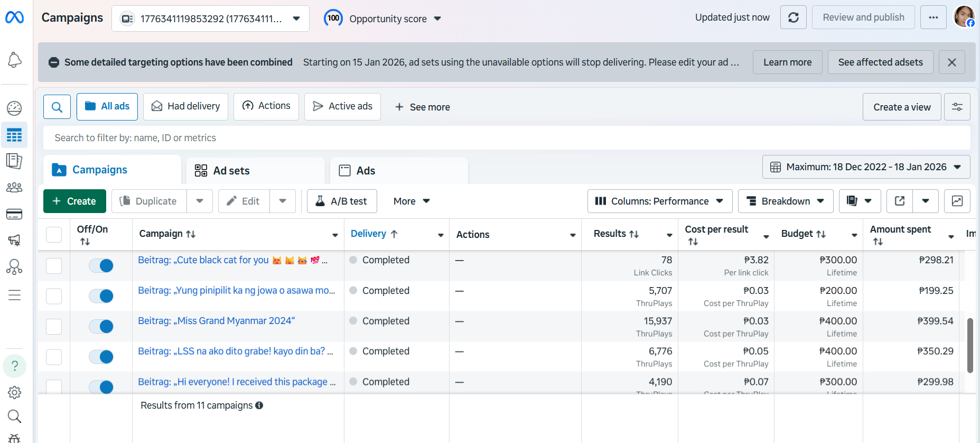Tick the select-all campaigns header checkbox
Screen dimensions: 980x443
[x=54, y=234]
